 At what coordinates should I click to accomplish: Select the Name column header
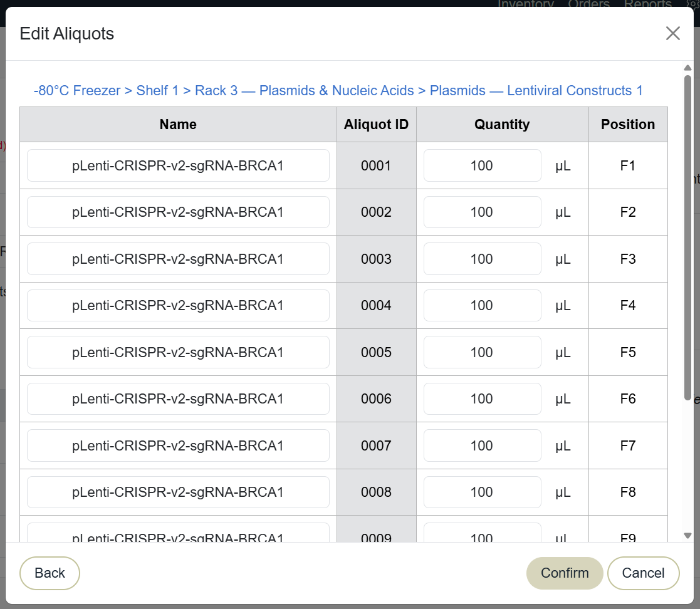(x=178, y=124)
